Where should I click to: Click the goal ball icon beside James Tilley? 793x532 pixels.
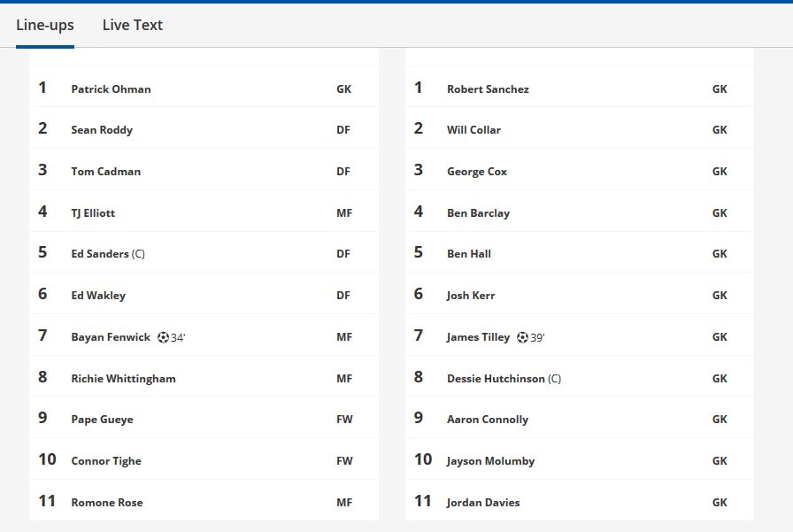point(522,336)
